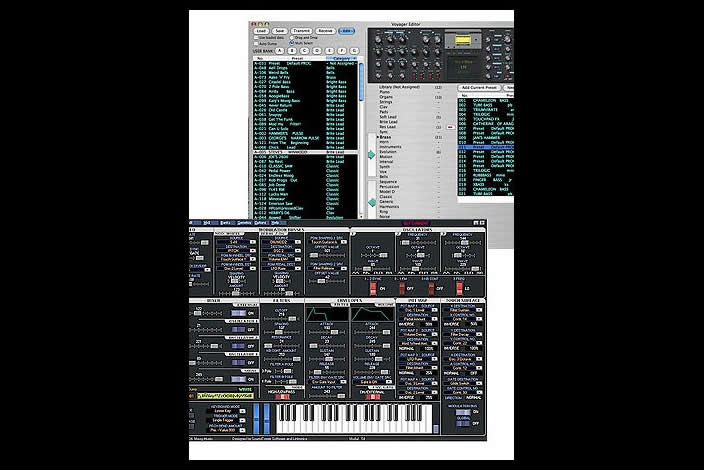Select the highlighted preset row 011
The width and height of the screenshot is (704, 470).
(485, 147)
